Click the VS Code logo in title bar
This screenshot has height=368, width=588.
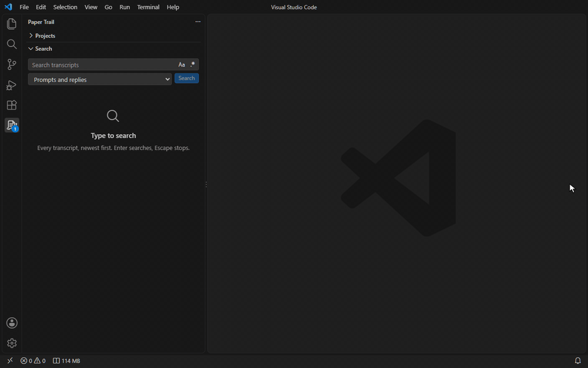point(8,7)
